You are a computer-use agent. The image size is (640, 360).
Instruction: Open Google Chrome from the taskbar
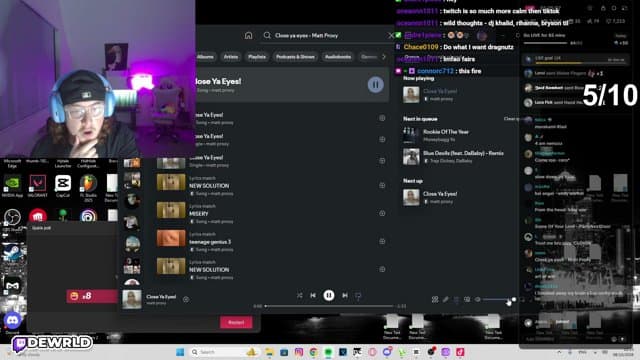[x=313, y=352]
